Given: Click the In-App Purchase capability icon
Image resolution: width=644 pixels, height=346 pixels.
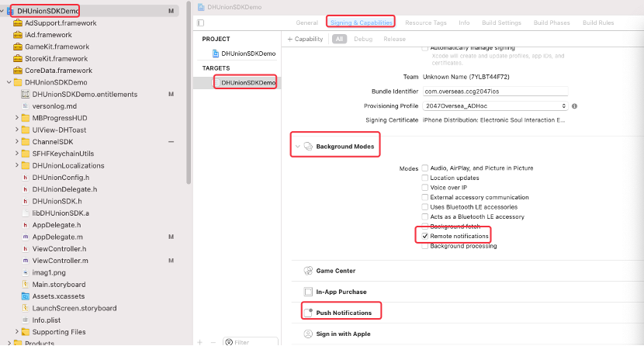Looking at the screenshot, I should coord(307,292).
